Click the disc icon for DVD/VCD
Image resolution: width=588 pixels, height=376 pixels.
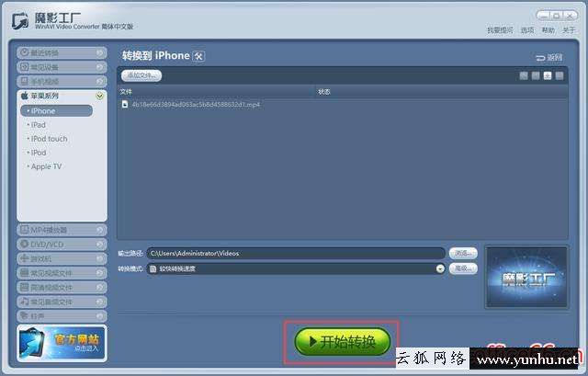click(x=25, y=244)
